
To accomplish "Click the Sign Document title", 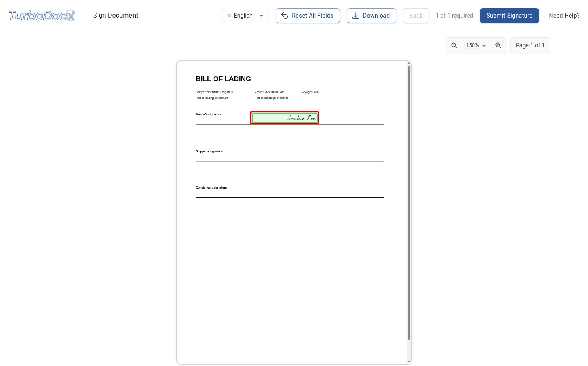I will [116, 16].
